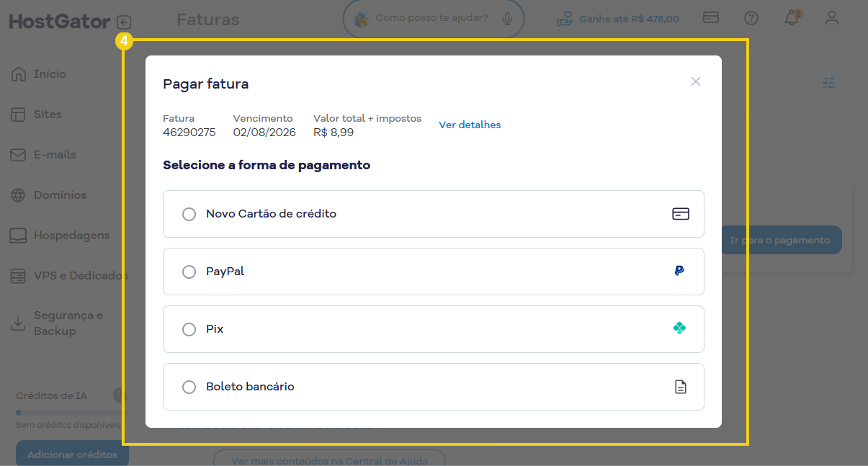The image size is (868, 466).
Task: Select Boleto bancário radio option
Action: point(189,387)
